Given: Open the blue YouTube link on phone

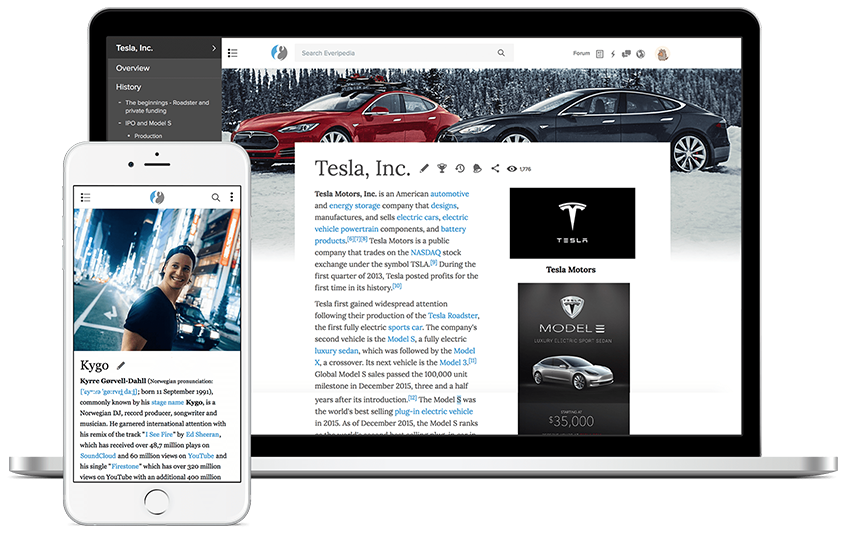Looking at the screenshot, I should pos(201,456).
